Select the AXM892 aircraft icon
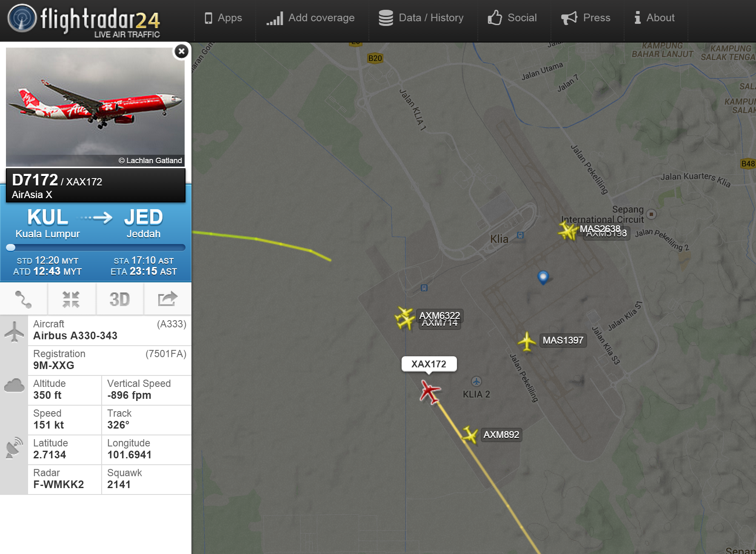The width and height of the screenshot is (756, 554). 470,435
